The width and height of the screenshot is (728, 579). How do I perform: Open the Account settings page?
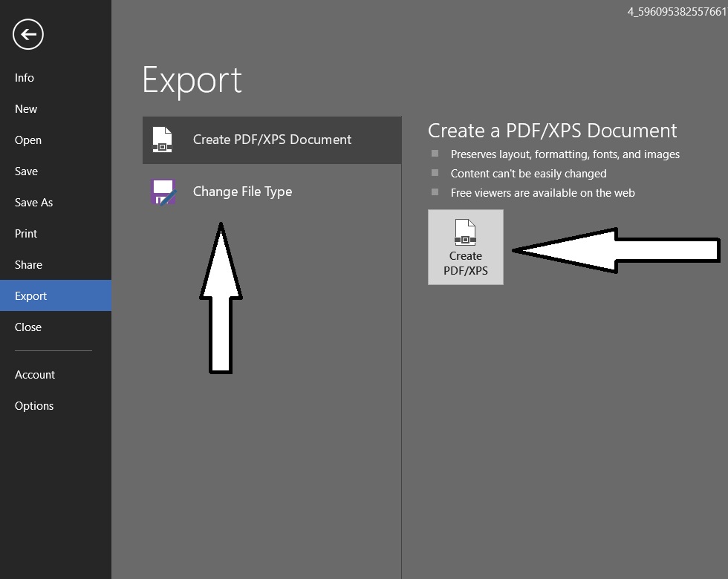pyautogui.click(x=35, y=375)
